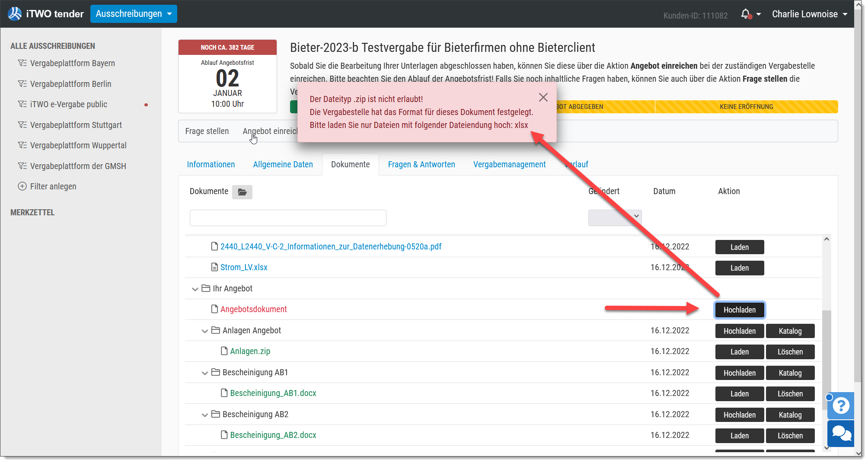868x463 pixels.
Task: Click the document list scrollbar down arrow
Action: coord(827,448)
